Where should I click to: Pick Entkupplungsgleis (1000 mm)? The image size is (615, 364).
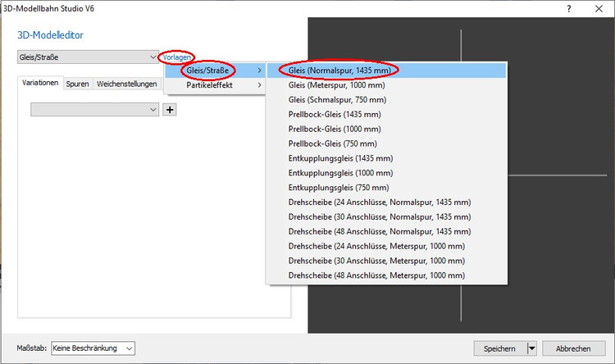pos(386,173)
